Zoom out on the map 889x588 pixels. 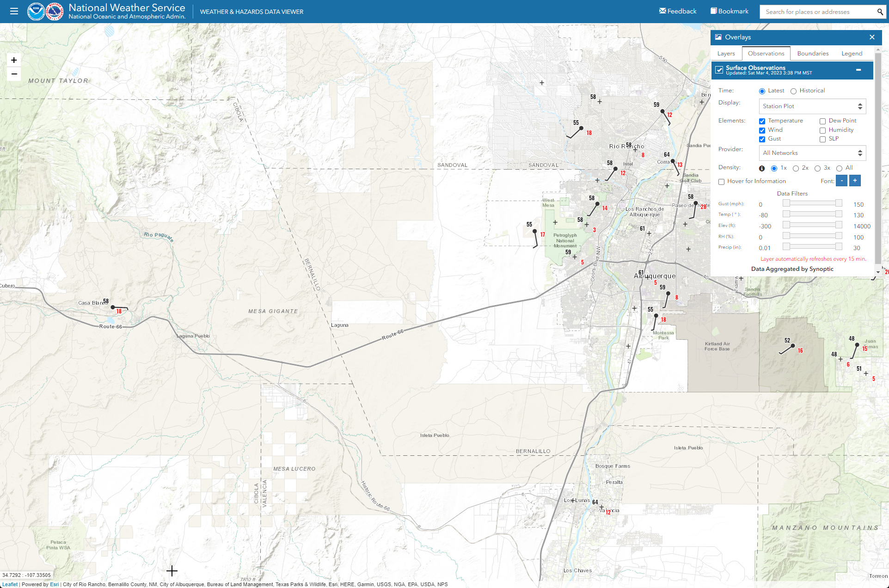coord(14,74)
